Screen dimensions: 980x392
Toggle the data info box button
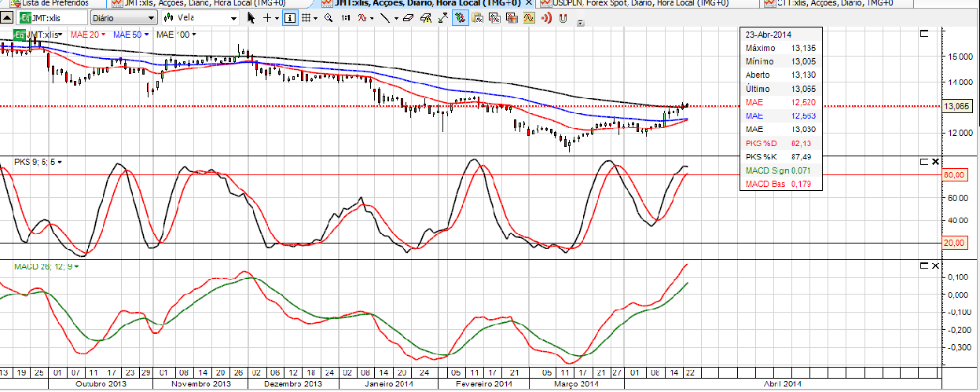pos(290,17)
